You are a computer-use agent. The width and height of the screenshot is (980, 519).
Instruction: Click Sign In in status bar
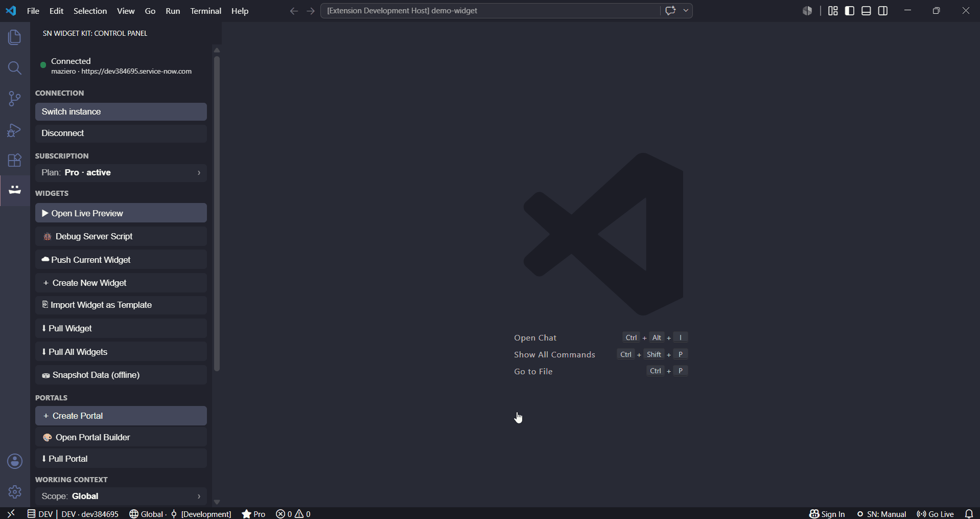[x=827, y=513]
